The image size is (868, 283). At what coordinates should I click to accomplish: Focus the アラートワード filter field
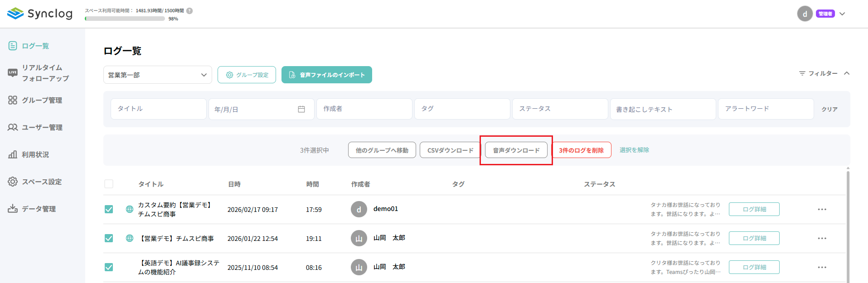pos(766,109)
